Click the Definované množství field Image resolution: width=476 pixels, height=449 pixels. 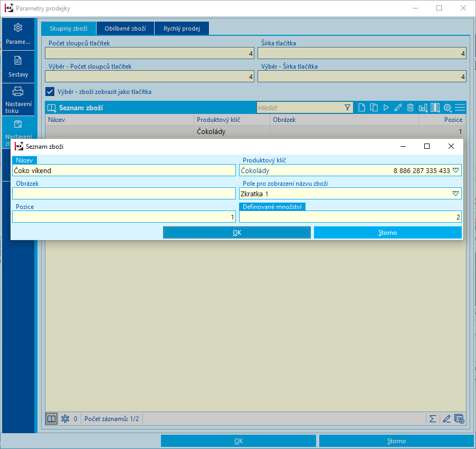(350, 217)
